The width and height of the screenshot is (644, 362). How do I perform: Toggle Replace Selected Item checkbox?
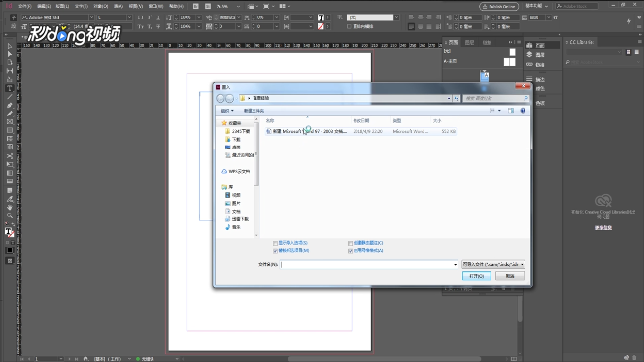[275, 251]
